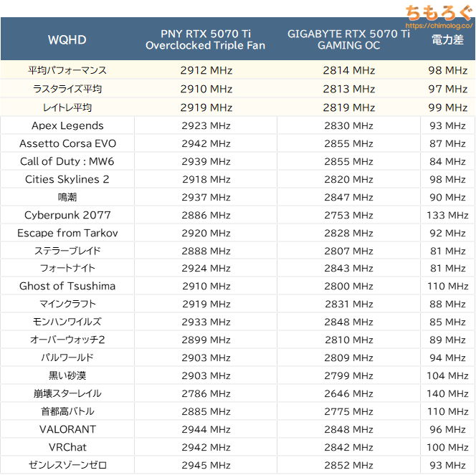Image resolution: width=476 pixels, height=475 pixels.
Task: Select the Ghost of Tsushima label
Action: (67, 286)
